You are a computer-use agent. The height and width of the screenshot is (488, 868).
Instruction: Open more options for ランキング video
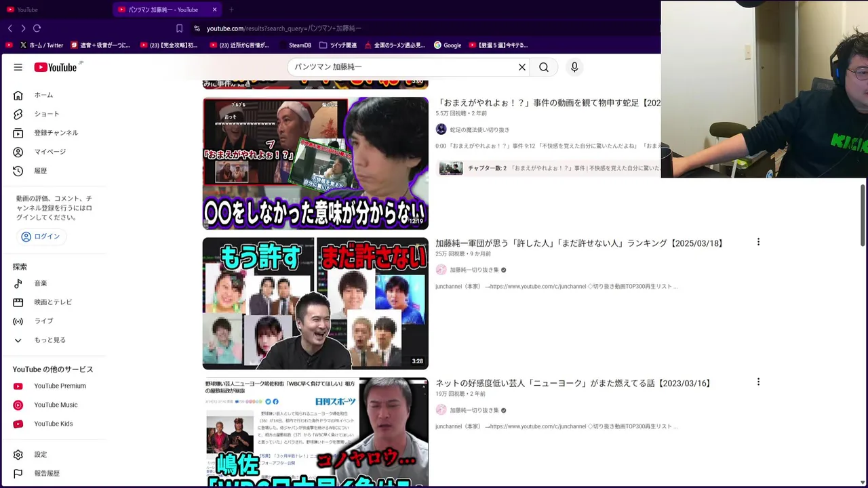click(x=758, y=242)
